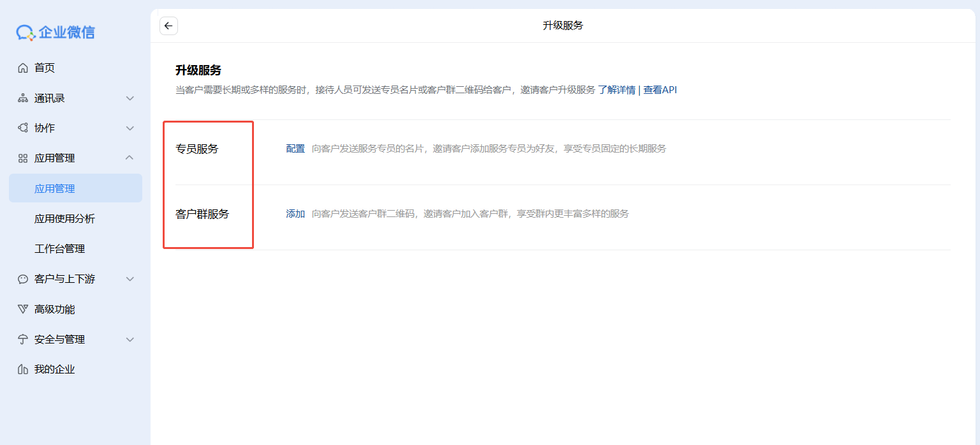Click the back arrow button
Image resolution: width=980 pixels, height=445 pixels.
click(168, 26)
